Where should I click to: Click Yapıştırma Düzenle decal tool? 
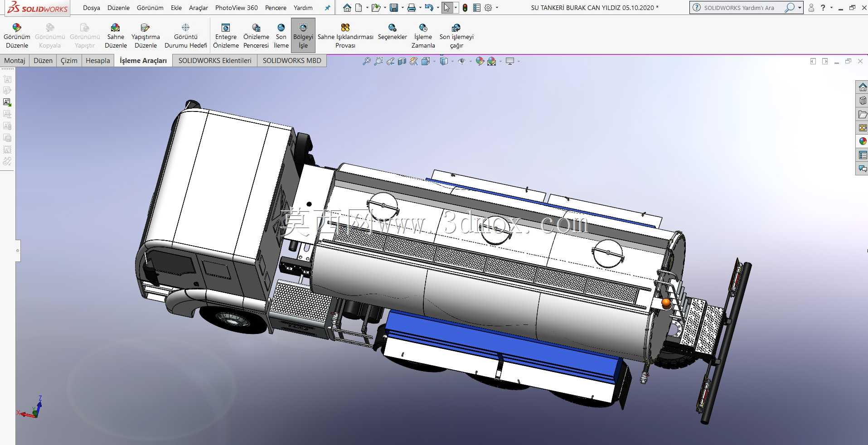point(145,36)
